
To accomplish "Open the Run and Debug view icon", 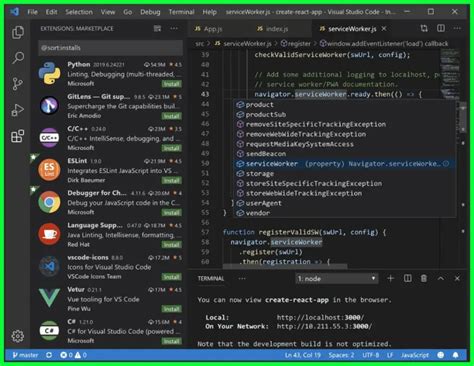I will tap(18, 110).
